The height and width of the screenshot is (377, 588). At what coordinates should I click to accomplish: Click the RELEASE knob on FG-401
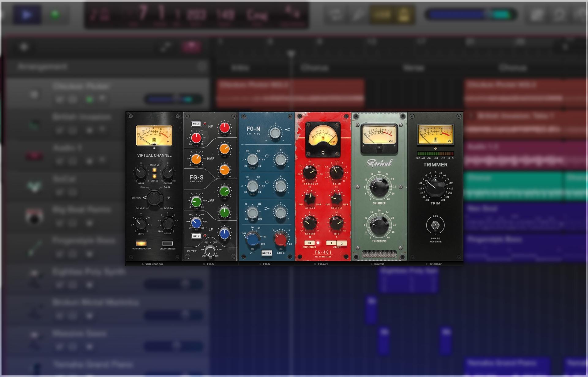(x=337, y=198)
